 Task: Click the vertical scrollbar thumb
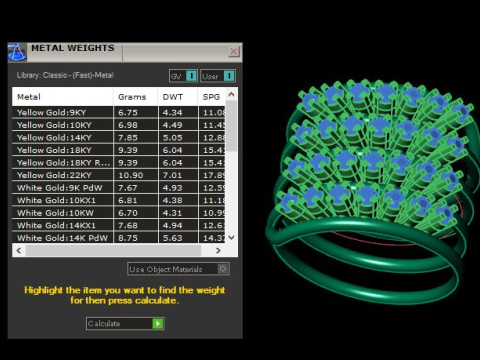point(231,126)
